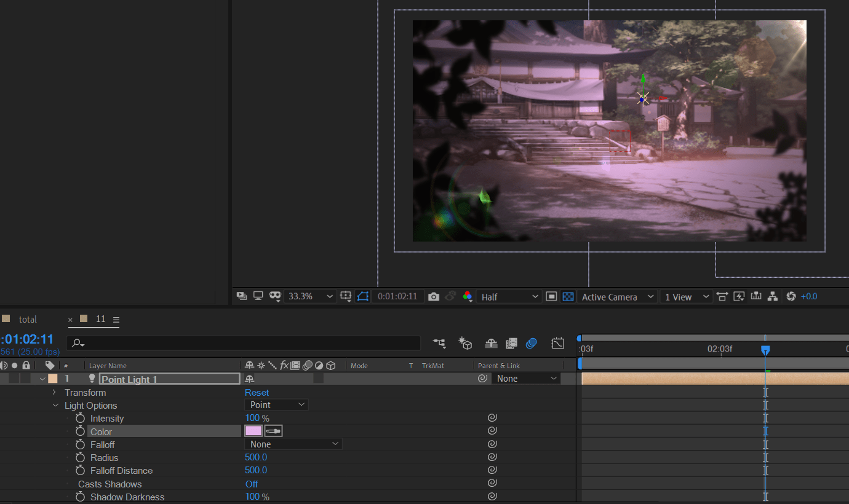
Task: Open the Falloff None dropdown
Action: click(x=293, y=444)
